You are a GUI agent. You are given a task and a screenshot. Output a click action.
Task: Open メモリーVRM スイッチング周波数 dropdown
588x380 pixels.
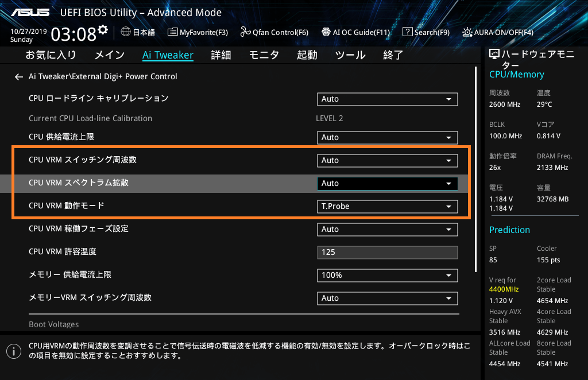[x=388, y=298]
